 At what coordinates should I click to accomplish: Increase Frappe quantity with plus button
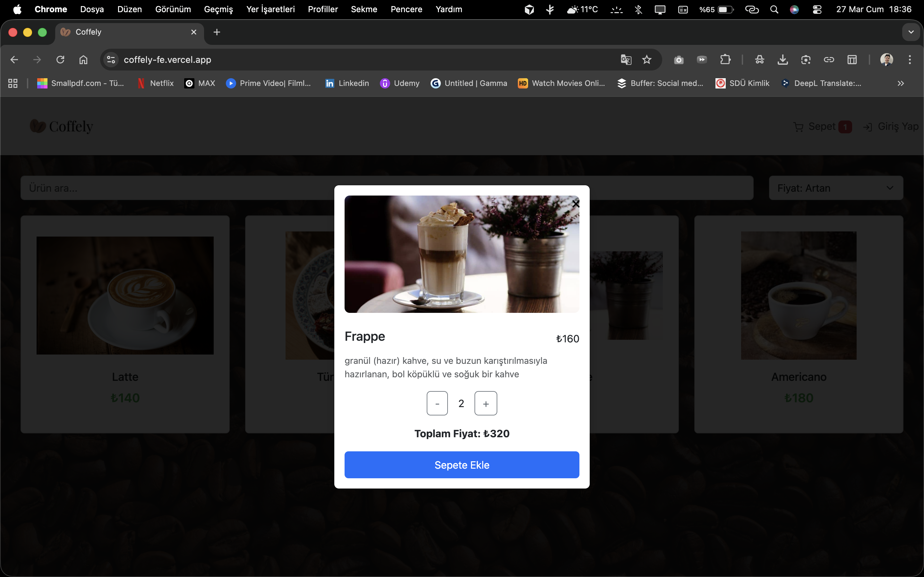[x=486, y=403]
